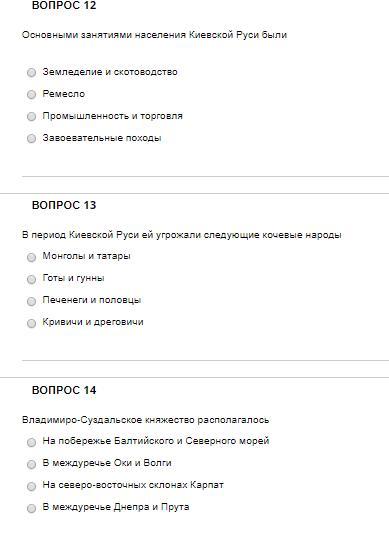Viewport: 389px width, 540px height.
Task: Choose the Ремесло radio option
Action: click(31, 95)
